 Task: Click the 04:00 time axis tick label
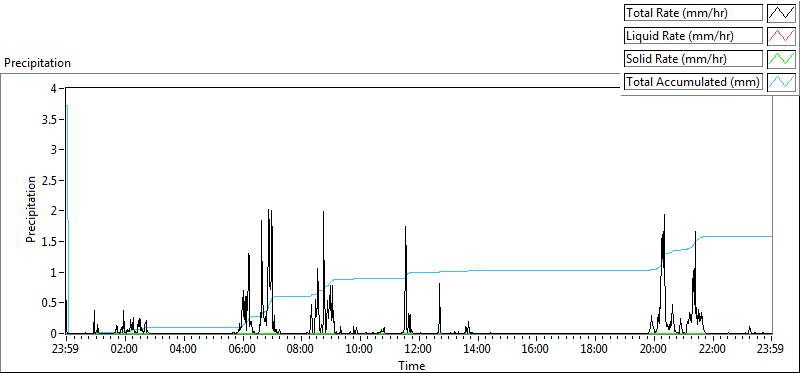(184, 350)
